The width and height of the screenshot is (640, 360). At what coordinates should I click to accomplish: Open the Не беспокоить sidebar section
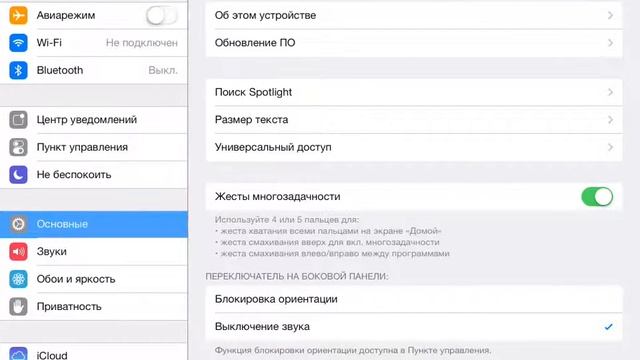pos(94,175)
